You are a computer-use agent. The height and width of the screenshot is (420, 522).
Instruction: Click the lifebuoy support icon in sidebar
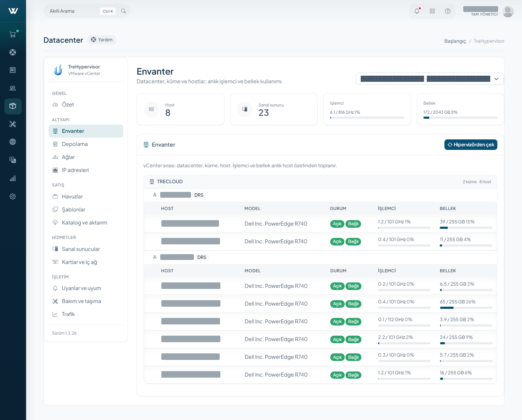(x=13, y=52)
